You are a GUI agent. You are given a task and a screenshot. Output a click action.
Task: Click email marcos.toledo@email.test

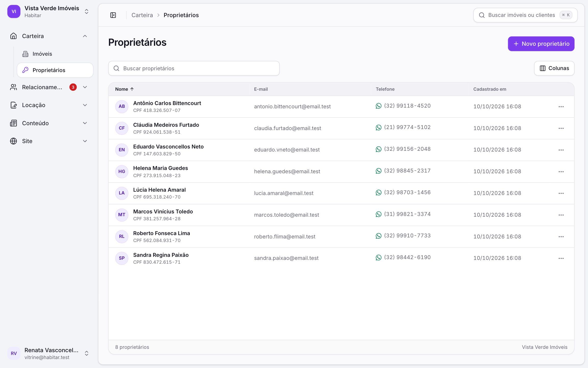pyautogui.click(x=287, y=215)
